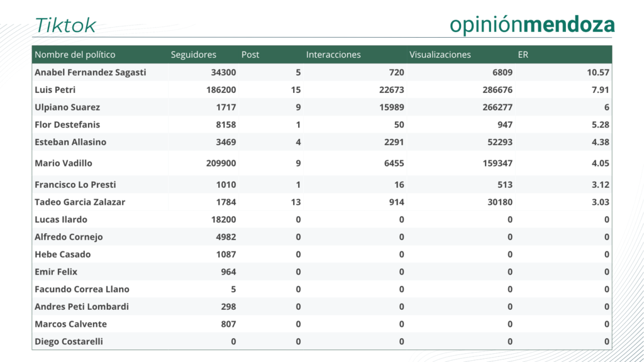
Task: Select the Nombre del político column header
Action: 75,55
